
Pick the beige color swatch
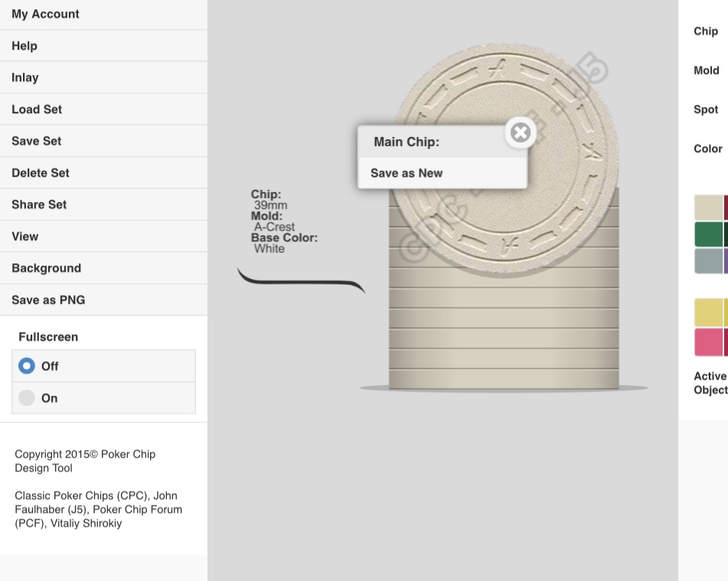(x=708, y=208)
